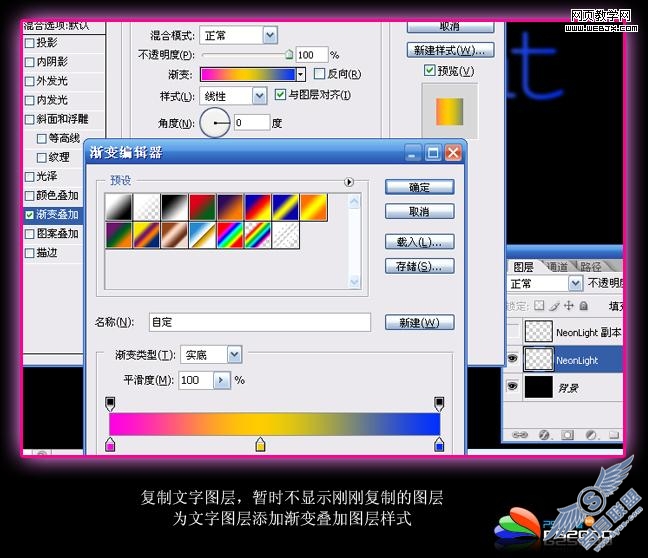The image size is (648, 558).
Task: Select the yellow color stop
Action: pyautogui.click(x=260, y=444)
